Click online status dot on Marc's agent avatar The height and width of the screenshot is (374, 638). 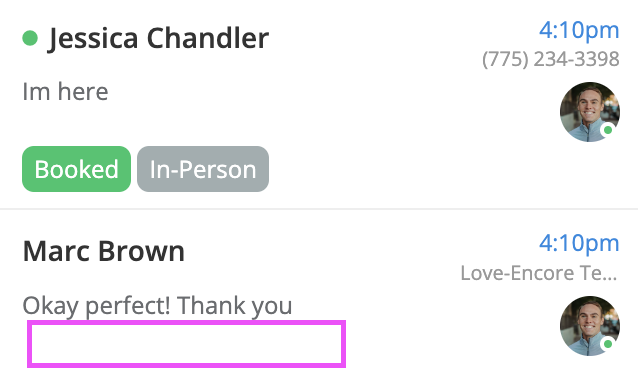click(x=608, y=344)
